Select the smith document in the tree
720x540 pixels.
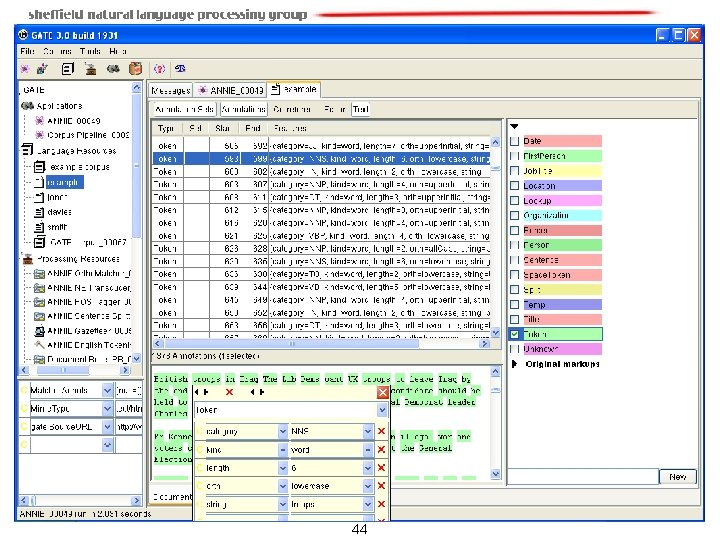(x=57, y=227)
